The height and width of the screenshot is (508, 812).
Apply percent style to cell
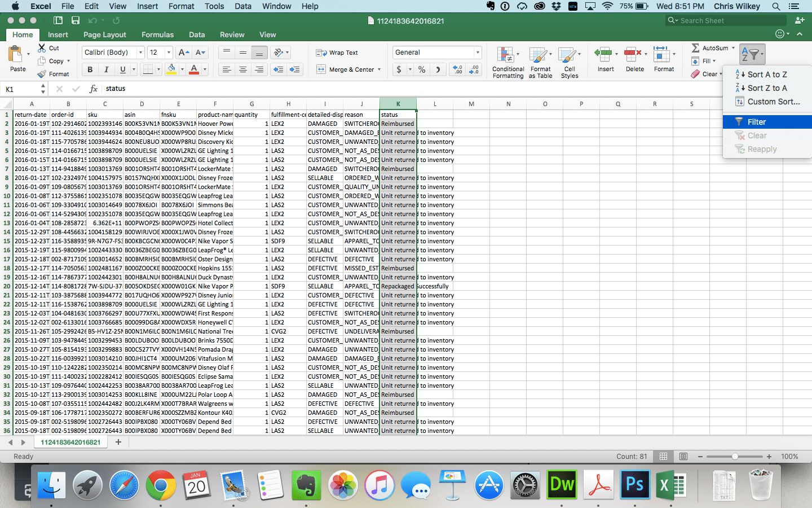click(421, 69)
